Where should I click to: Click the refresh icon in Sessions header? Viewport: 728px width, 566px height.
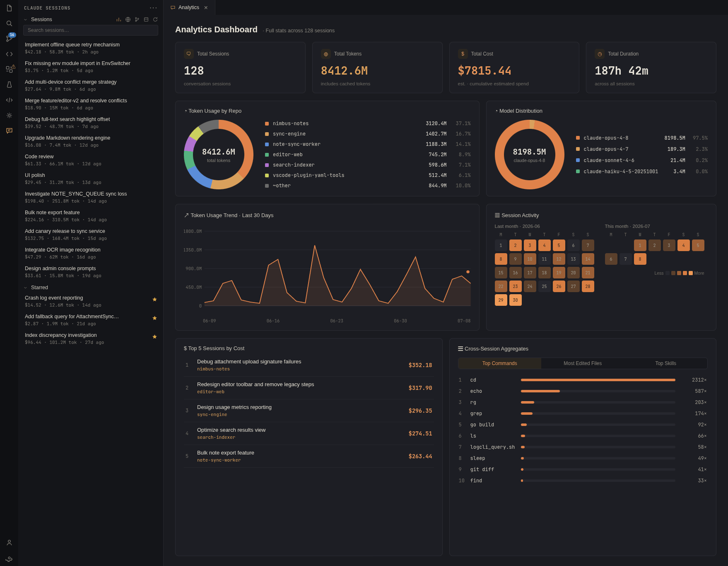[x=155, y=19]
